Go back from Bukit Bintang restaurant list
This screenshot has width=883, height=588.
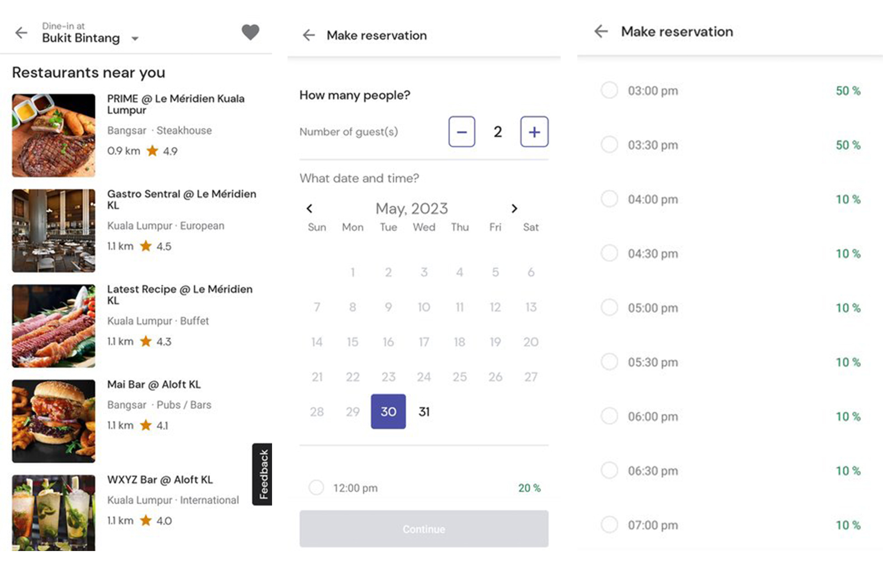[21, 33]
